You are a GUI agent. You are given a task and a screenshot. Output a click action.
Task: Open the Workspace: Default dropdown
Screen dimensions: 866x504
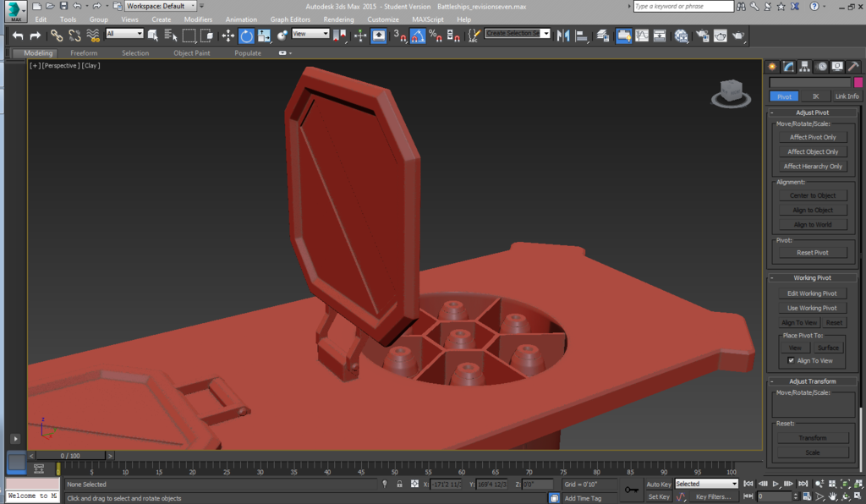(161, 6)
